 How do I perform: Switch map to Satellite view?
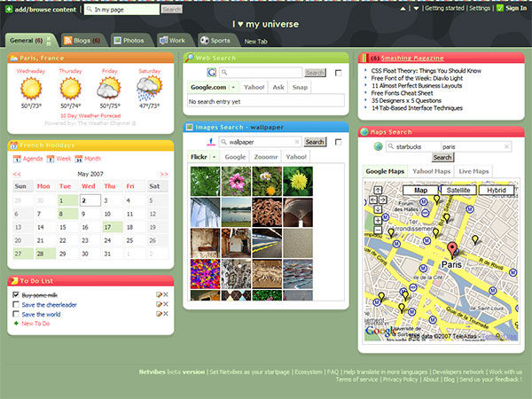coord(458,190)
